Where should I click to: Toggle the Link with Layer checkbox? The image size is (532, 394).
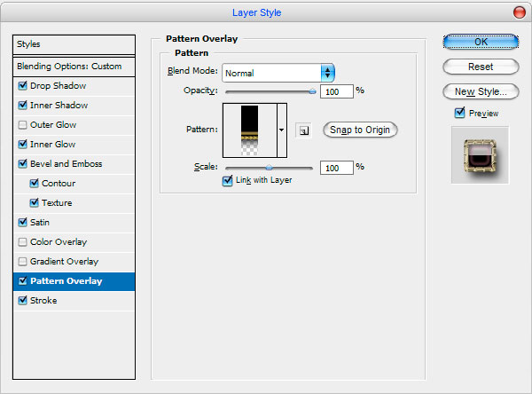click(227, 180)
